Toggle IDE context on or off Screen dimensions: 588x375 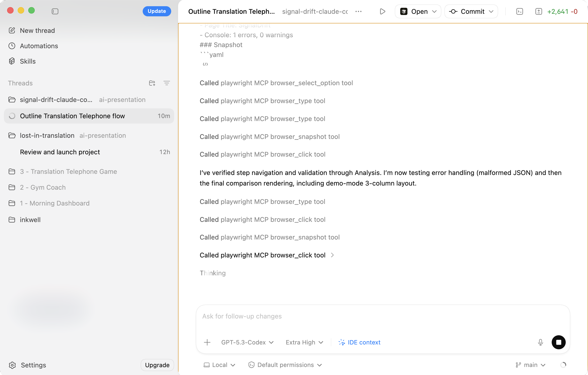(x=359, y=342)
